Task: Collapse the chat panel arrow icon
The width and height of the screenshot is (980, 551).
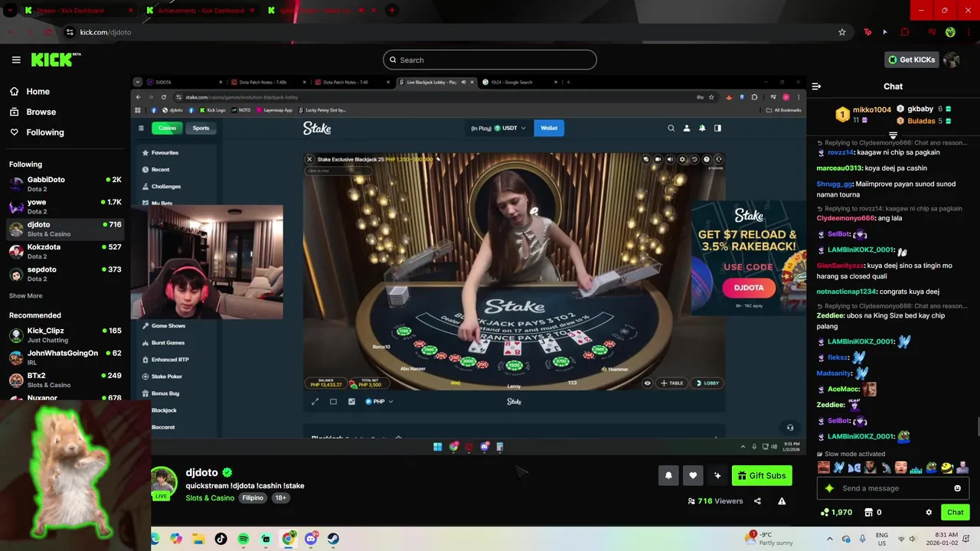Action: pyautogui.click(x=816, y=86)
